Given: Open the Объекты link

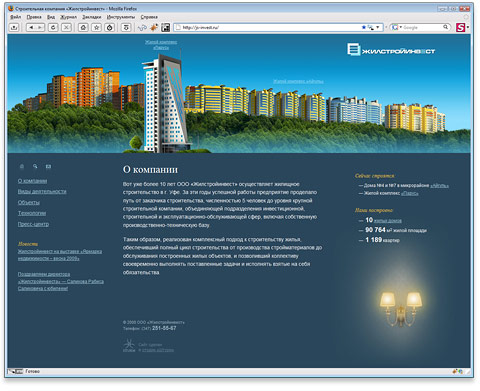Looking at the screenshot, I should click(x=29, y=202).
